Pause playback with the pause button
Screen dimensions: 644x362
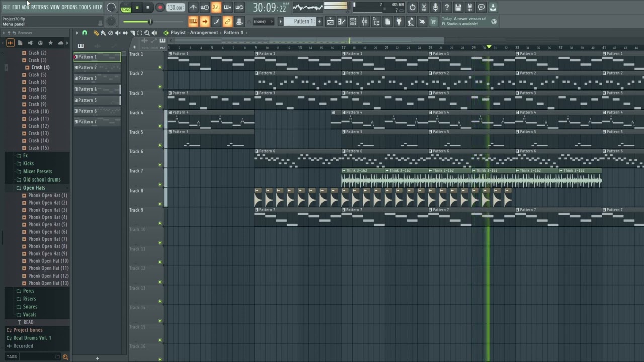tap(137, 8)
